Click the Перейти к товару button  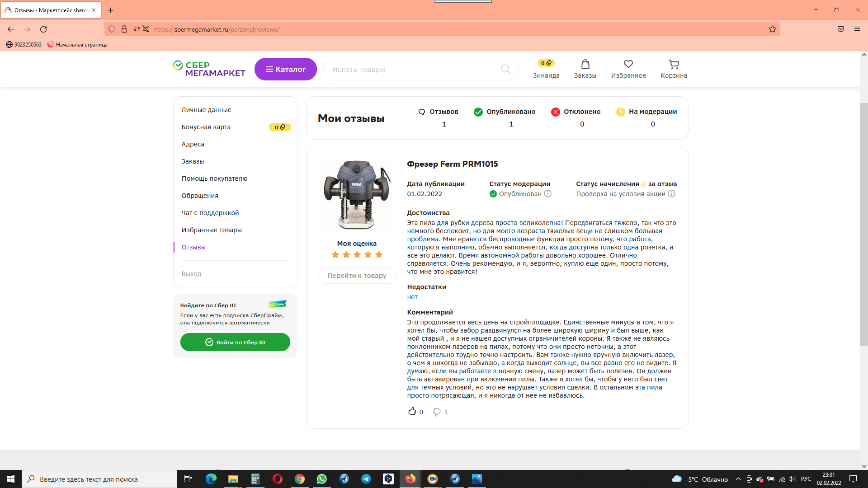click(x=357, y=276)
